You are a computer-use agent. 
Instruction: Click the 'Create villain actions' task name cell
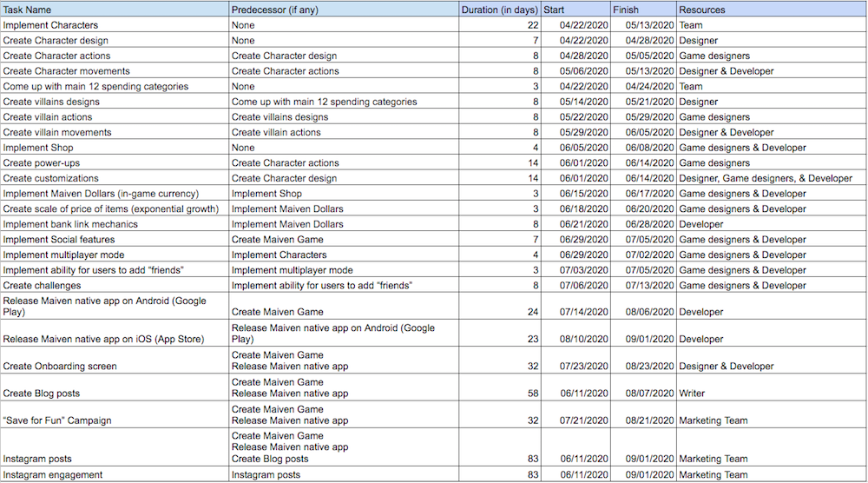pyautogui.click(x=115, y=117)
